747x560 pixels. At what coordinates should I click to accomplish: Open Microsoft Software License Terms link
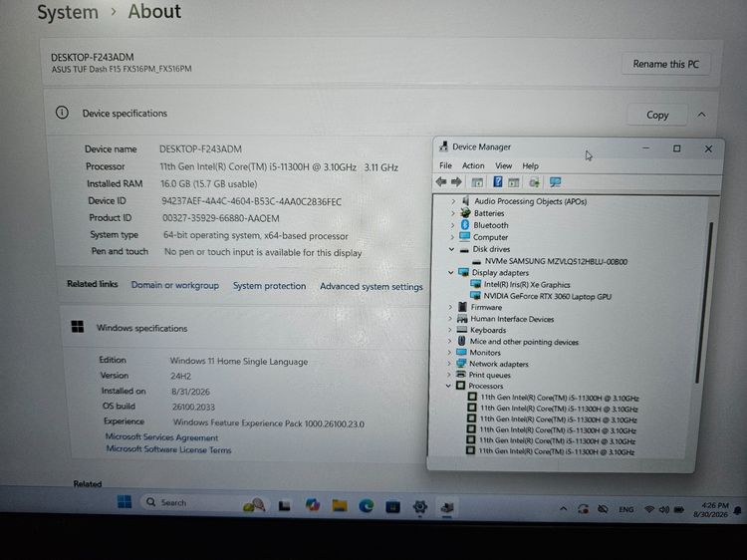pos(168,449)
